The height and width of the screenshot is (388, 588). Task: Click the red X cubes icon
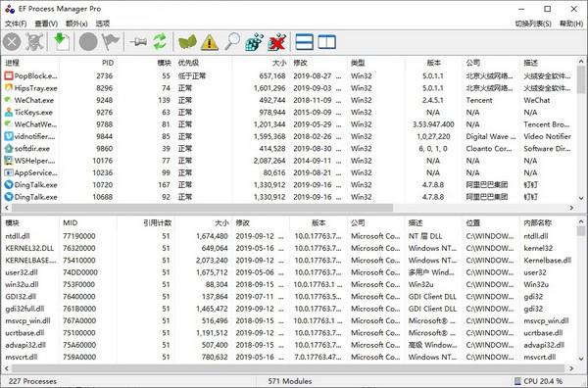pyautogui.click(x=277, y=41)
